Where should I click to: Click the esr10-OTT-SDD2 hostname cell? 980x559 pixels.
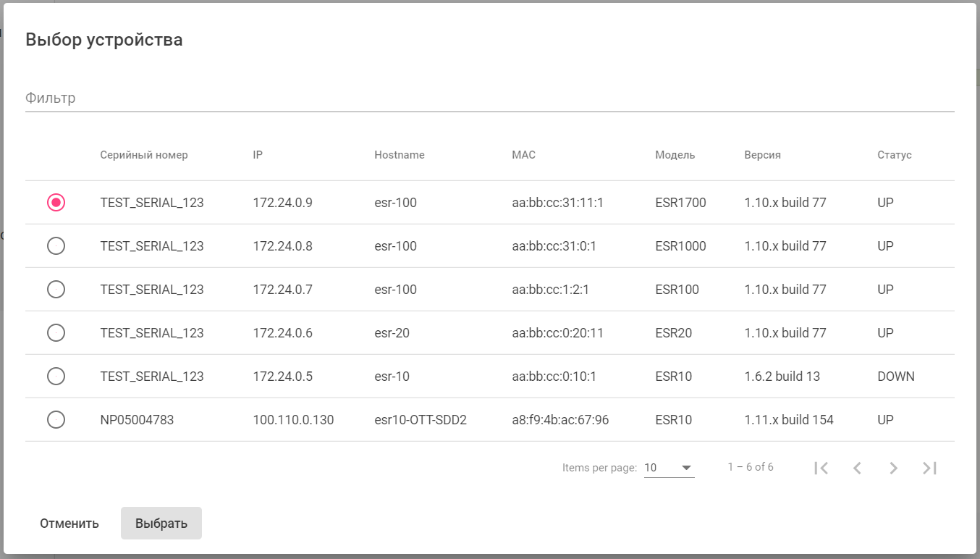pos(421,420)
